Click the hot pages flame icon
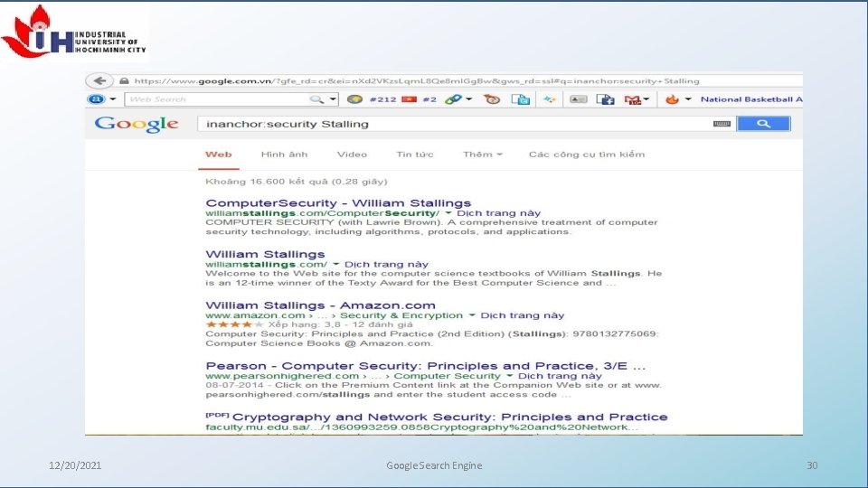Viewport: 868px width, 488px height. 672,99
